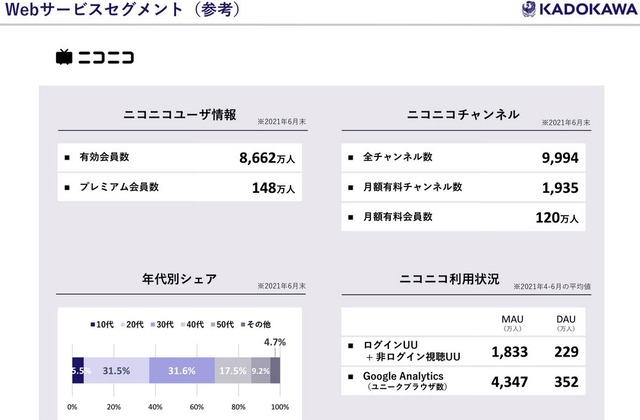The height and width of the screenshot is (420, 640).
Task: Click the '20%' axis label
Action: click(x=113, y=407)
